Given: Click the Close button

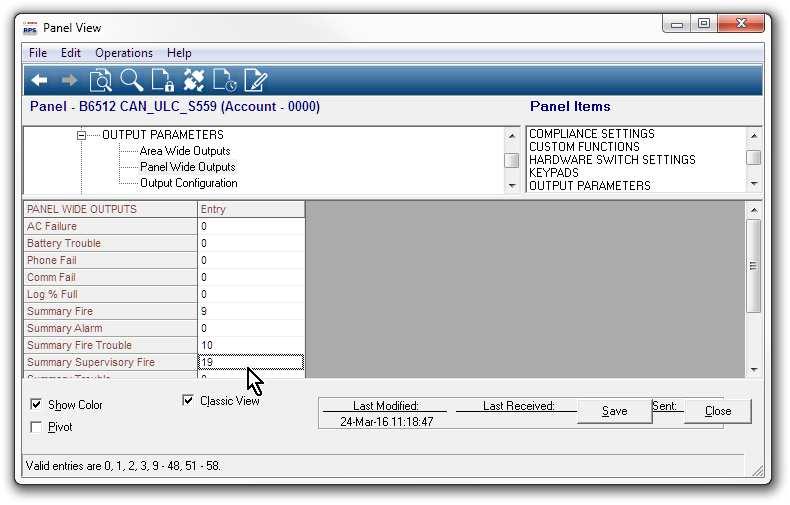Looking at the screenshot, I should click(x=717, y=411).
